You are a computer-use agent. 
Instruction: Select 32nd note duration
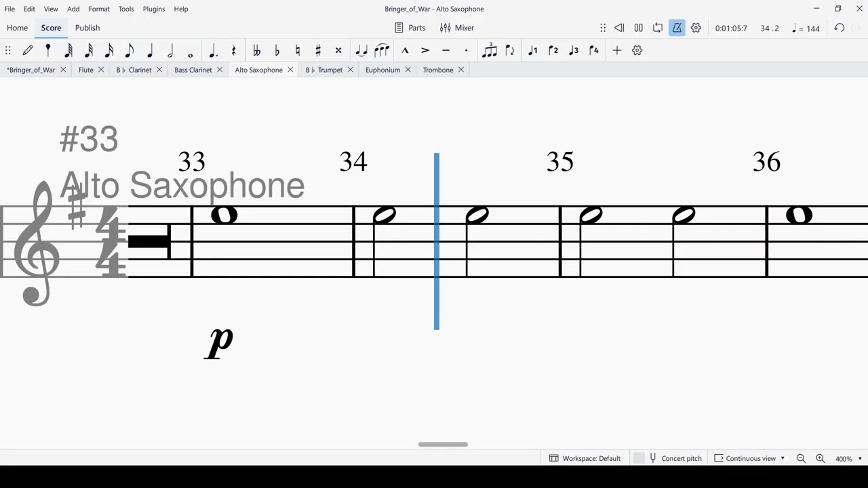[89, 50]
